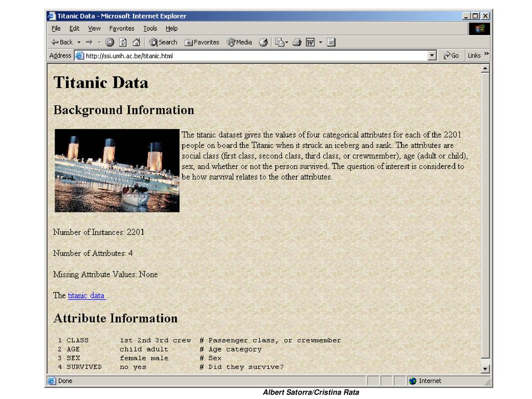
Task: Click the scrollbar down arrow
Action: (x=485, y=369)
